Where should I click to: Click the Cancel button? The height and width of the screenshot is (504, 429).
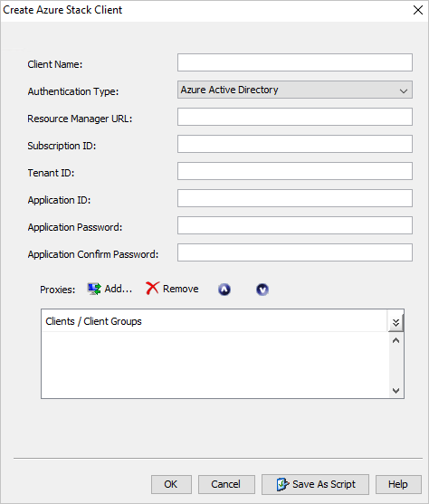click(x=226, y=484)
